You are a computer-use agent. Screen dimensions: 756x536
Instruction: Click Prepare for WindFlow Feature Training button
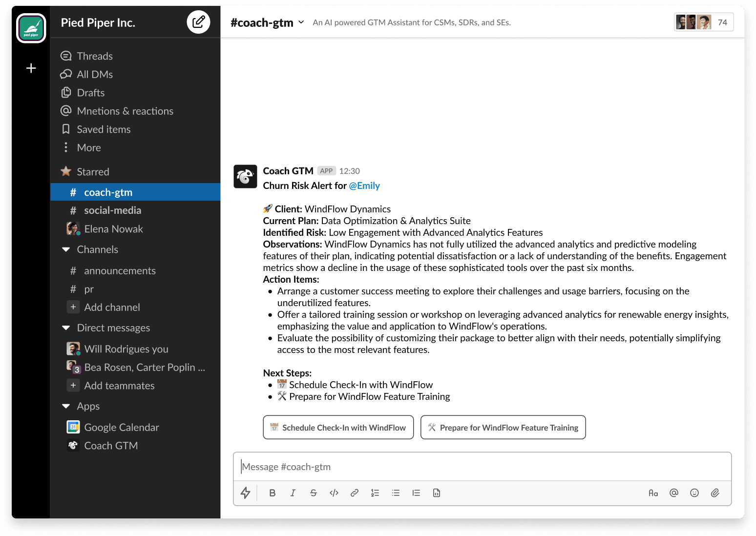click(503, 428)
